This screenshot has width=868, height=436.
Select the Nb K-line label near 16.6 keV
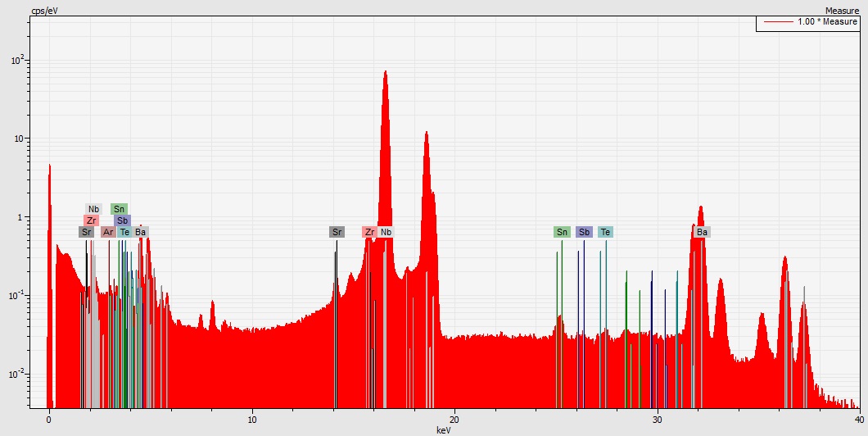tap(386, 232)
